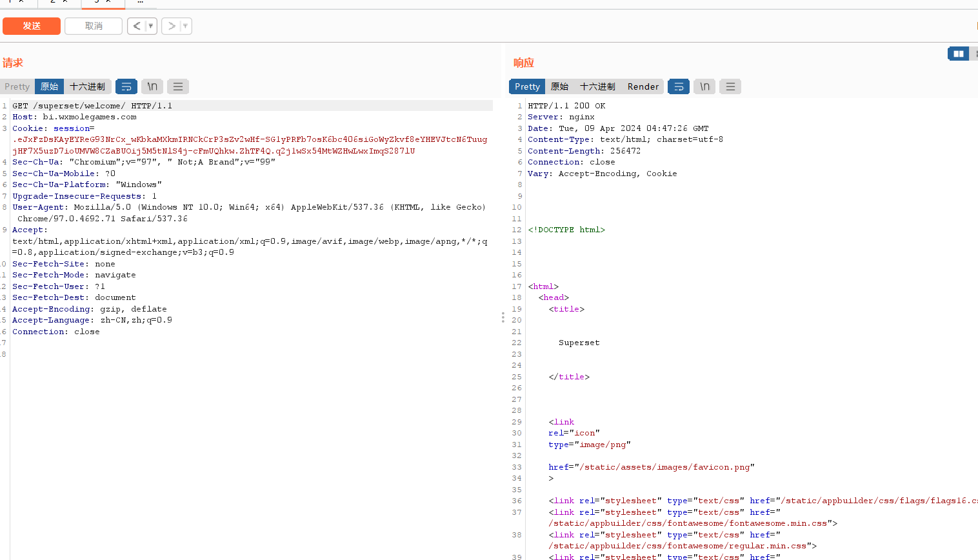Viewport: 978px width, 560px height.
Task: Select request 十六进制 hex tab
Action: [87, 86]
